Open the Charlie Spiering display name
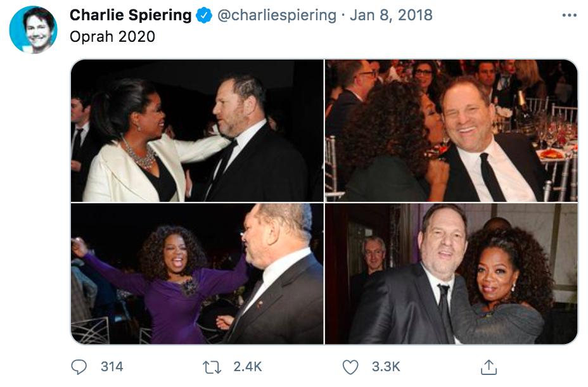 pos(131,16)
